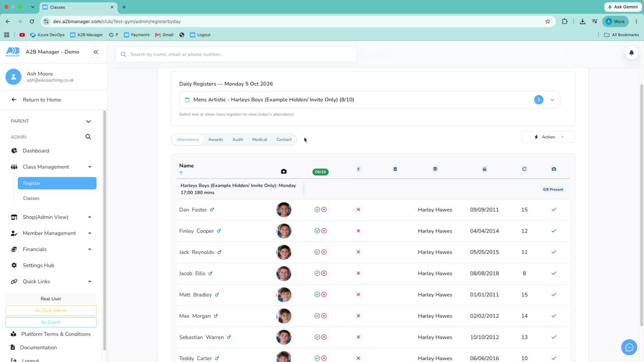Click the As Club Admin button
The image size is (644, 362).
(x=51, y=311)
